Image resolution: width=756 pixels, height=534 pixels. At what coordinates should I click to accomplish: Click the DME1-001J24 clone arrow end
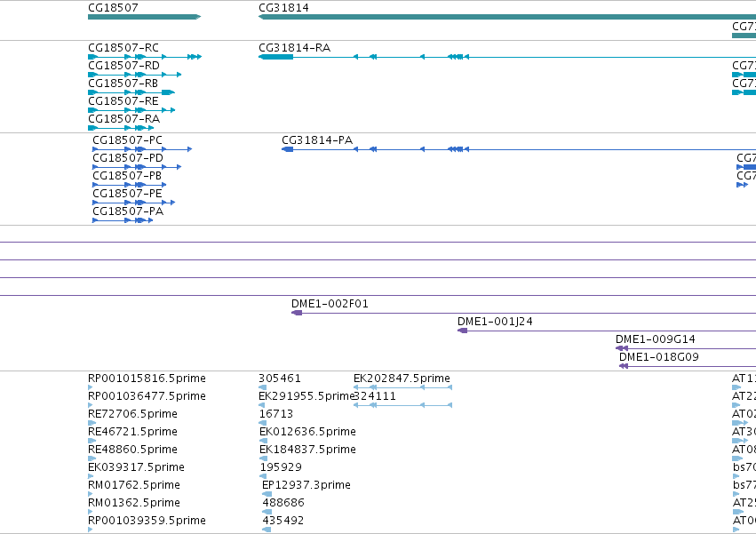(x=462, y=331)
